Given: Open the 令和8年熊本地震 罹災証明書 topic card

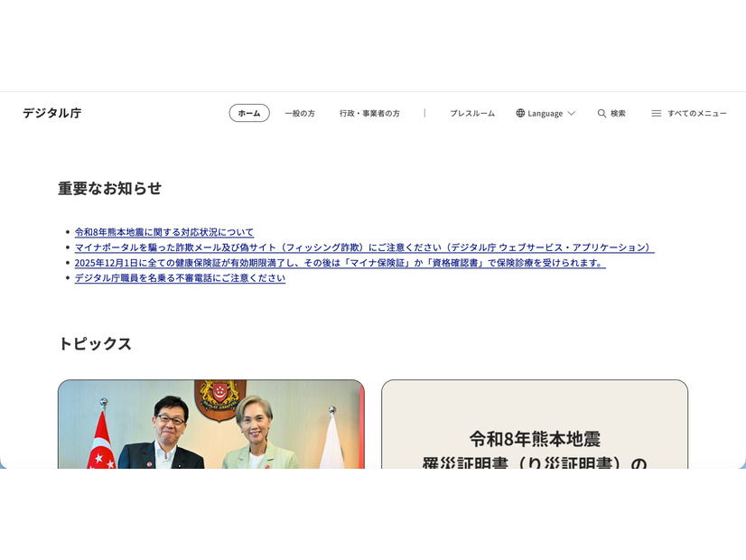Looking at the screenshot, I should (x=535, y=424).
